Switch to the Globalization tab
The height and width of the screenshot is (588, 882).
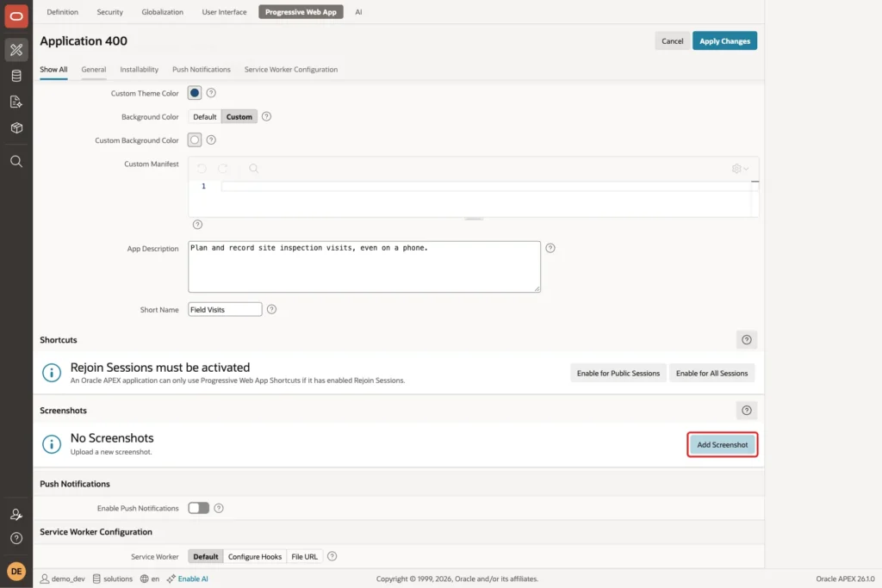point(163,12)
